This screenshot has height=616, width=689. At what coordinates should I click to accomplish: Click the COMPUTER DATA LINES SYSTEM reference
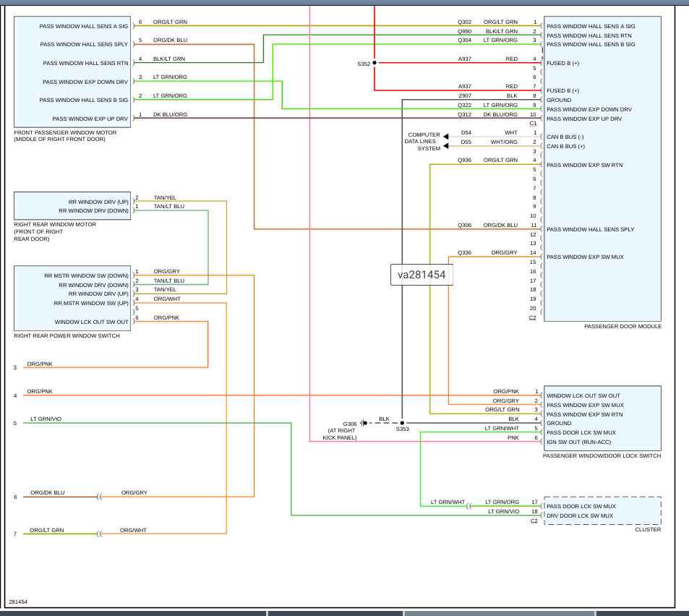(422, 142)
